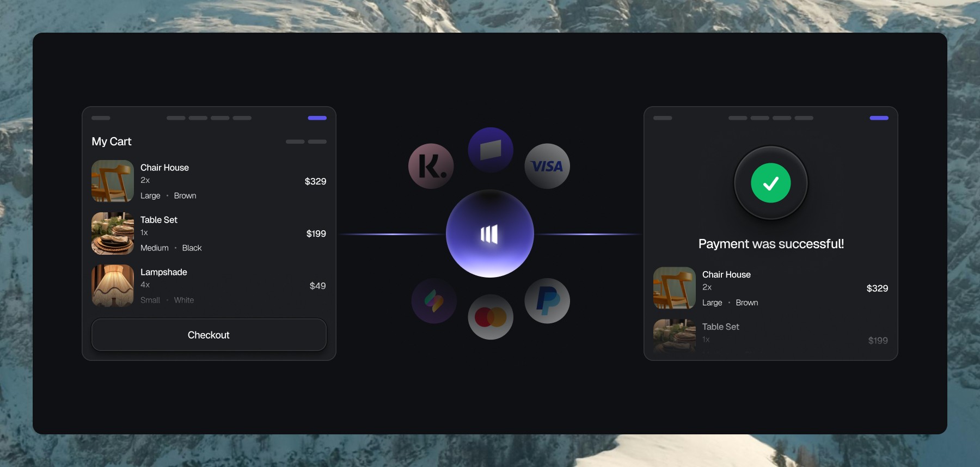Click the $49 Lampshade price
This screenshot has height=467, width=980.
tap(317, 286)
